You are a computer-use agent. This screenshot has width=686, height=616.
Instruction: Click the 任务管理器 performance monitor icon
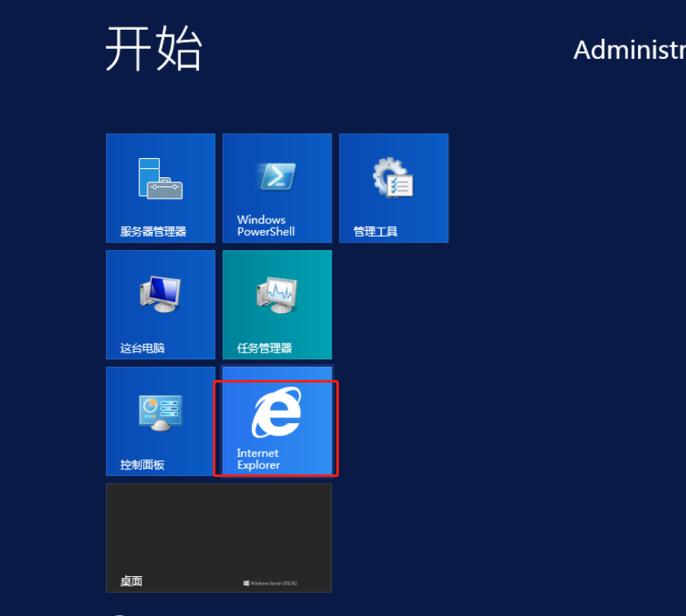pyautogui.click(x=277, y=294)
